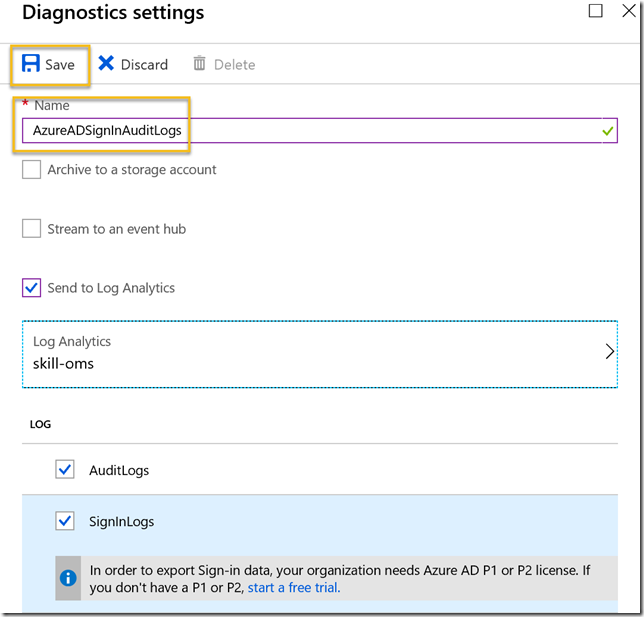Toggle the AuditLogs checkbox
This screenshot has width=644, height=617.
pos(65,470)
